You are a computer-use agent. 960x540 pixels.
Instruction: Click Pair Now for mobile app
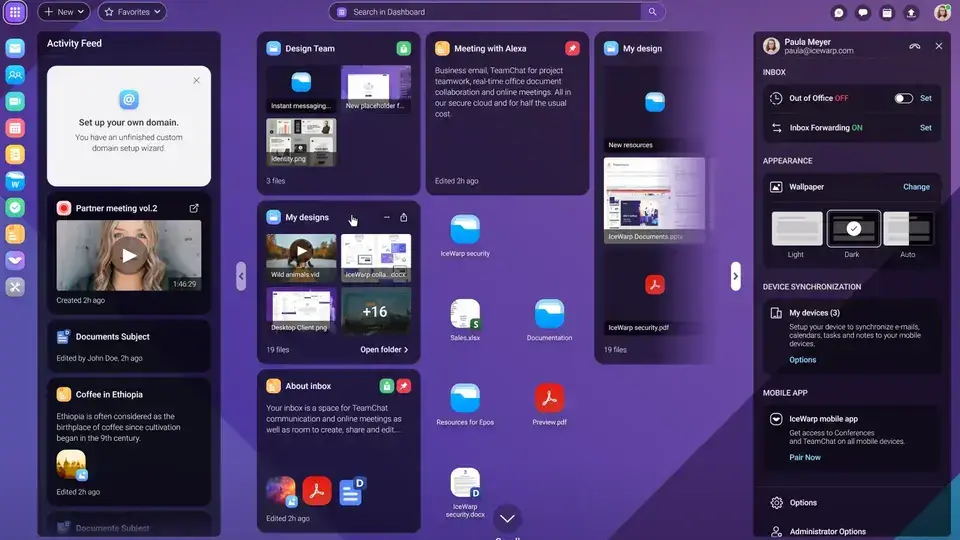804,457
